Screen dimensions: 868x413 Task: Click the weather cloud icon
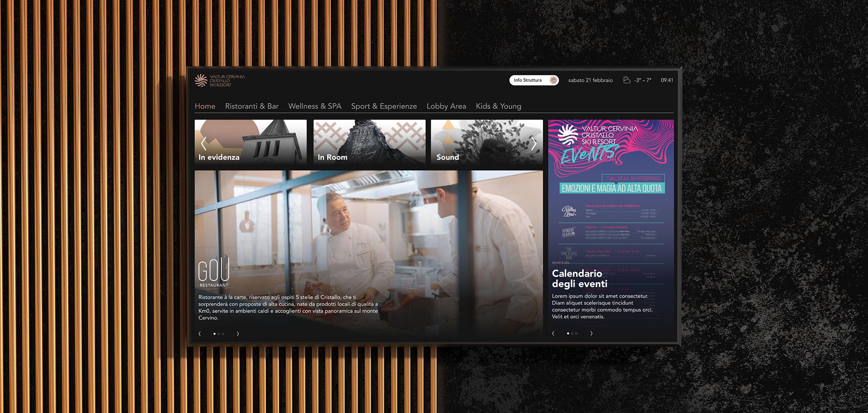[626, 80]
